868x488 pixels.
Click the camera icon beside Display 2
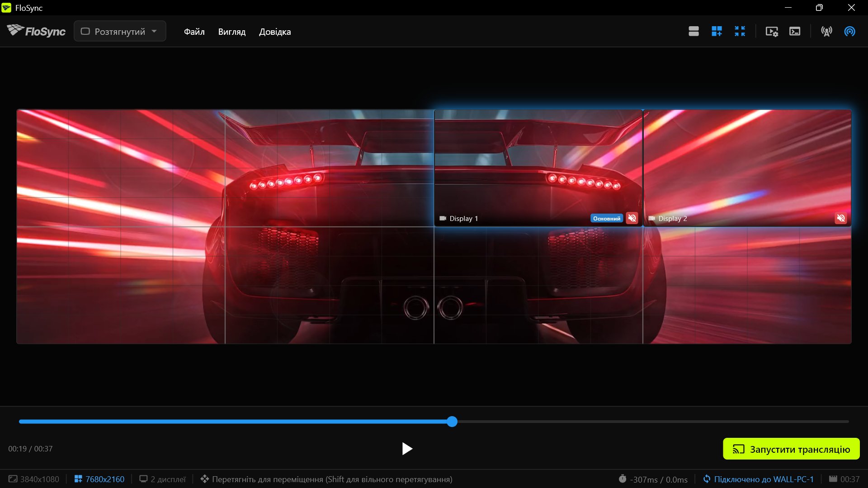[651, 218]
